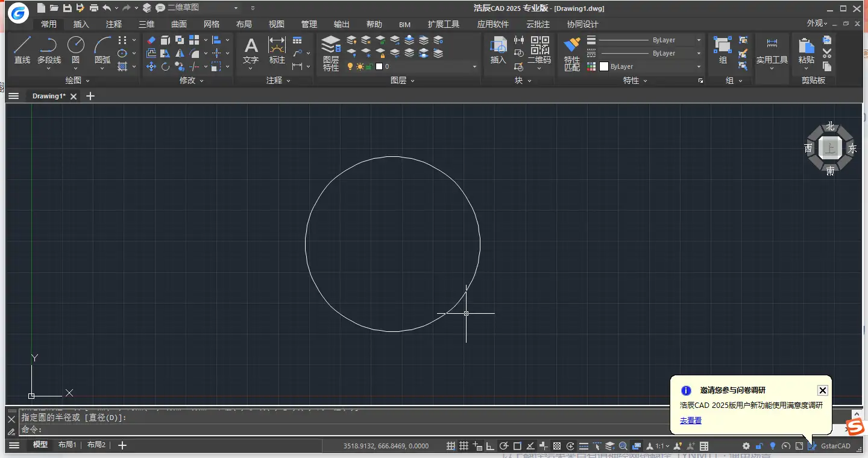Open the layer selection dropdown
Image resolution: width=868 pixels, height=458 pixels.
(473, 66)
